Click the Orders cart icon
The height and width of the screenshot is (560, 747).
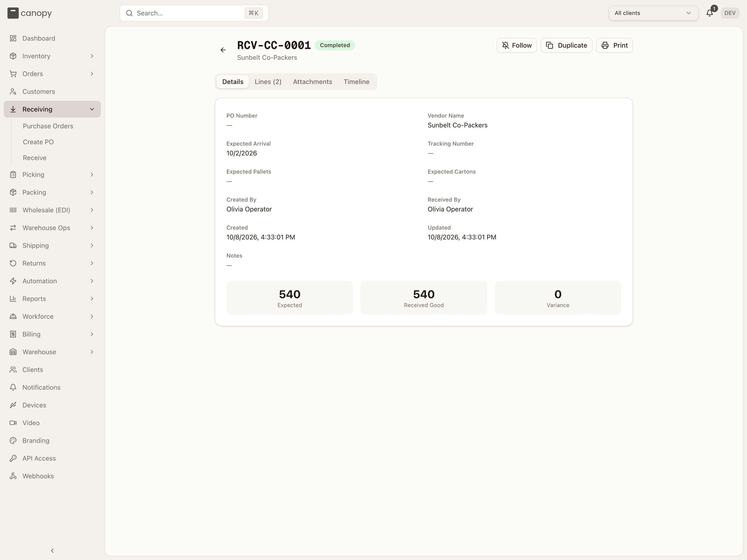coord(13,73)
